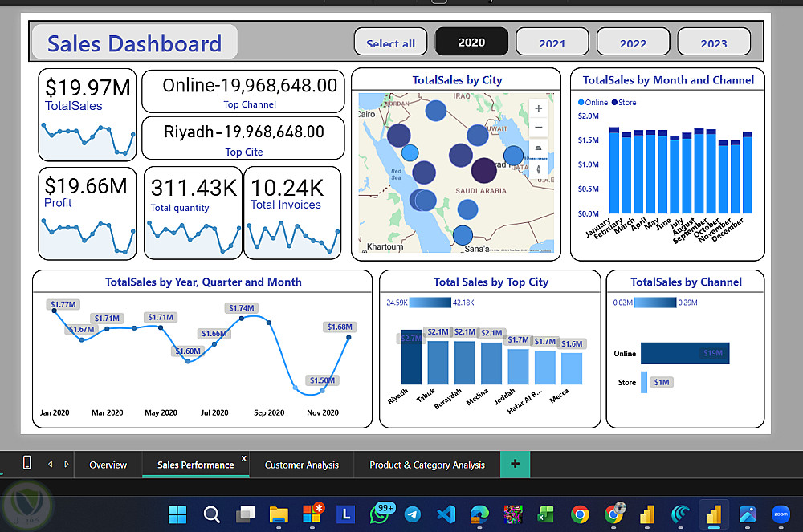Viewport: 803px width, 532px height.
Task: Click the map compass reset-north icon
Action: pyautogui.click(x=538, y=169)
